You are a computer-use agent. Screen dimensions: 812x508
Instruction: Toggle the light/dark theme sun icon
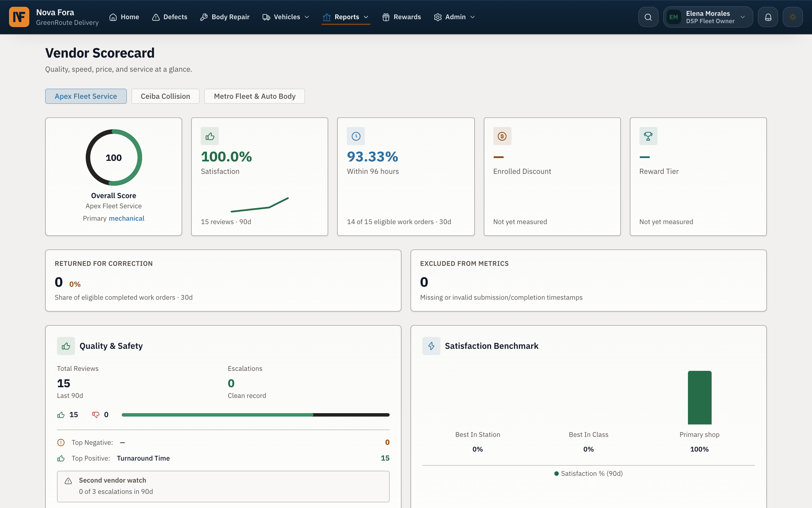(793, 17)
